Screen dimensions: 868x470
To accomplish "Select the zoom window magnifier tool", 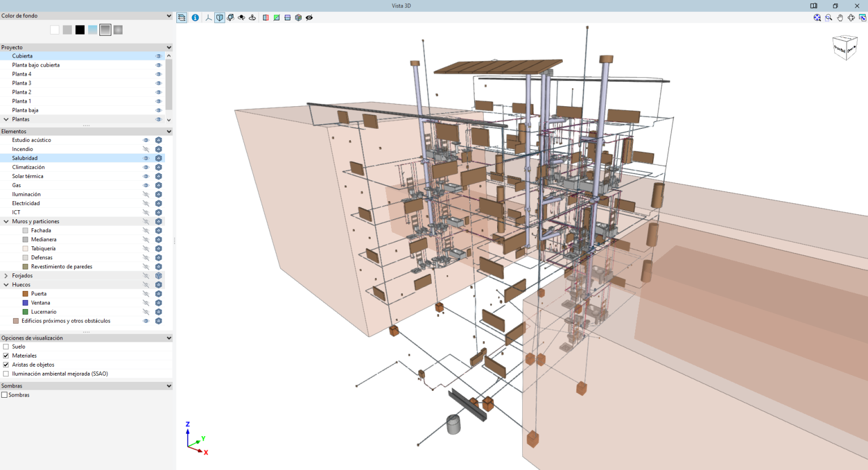I will point(828,18).
